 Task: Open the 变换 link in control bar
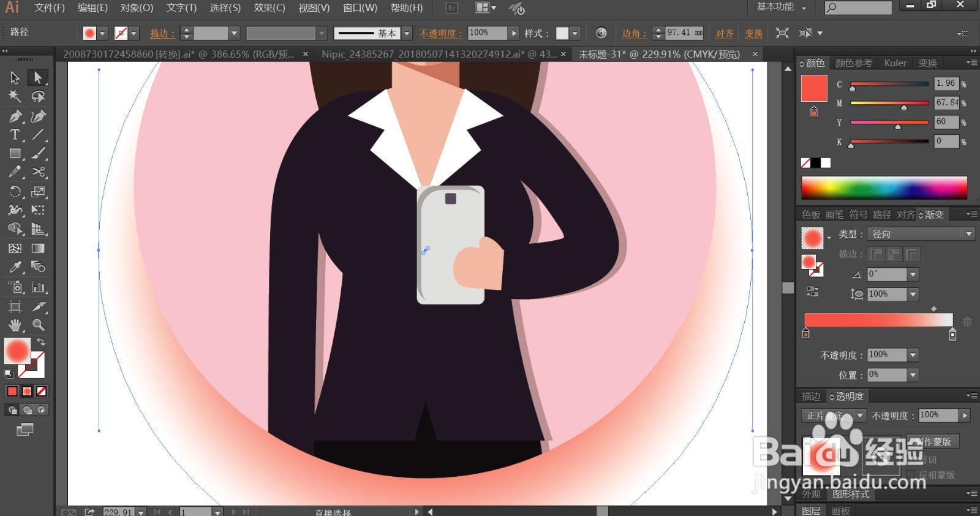point(753,34)
